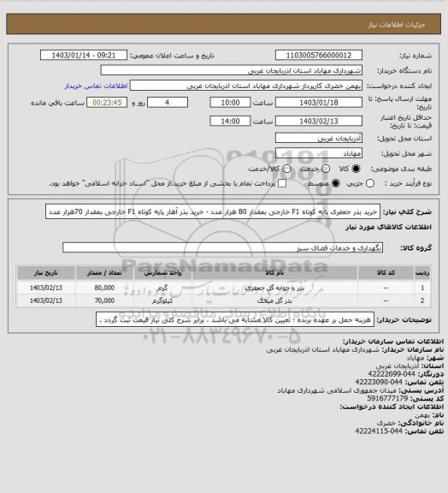Click the buyer organization name field
Viewport: 448px width, 493px height.
(231, 70)
